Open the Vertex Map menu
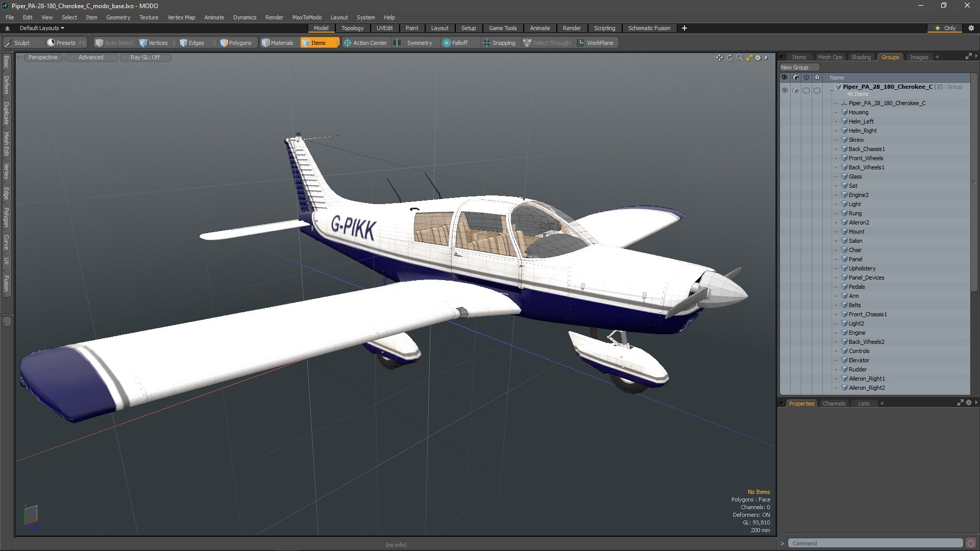980x551 pixels. point(181,17)
